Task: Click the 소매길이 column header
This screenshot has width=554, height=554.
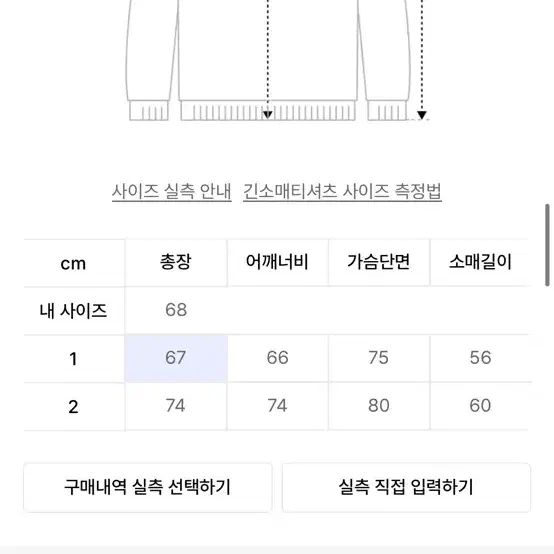Action: point(481,263)
